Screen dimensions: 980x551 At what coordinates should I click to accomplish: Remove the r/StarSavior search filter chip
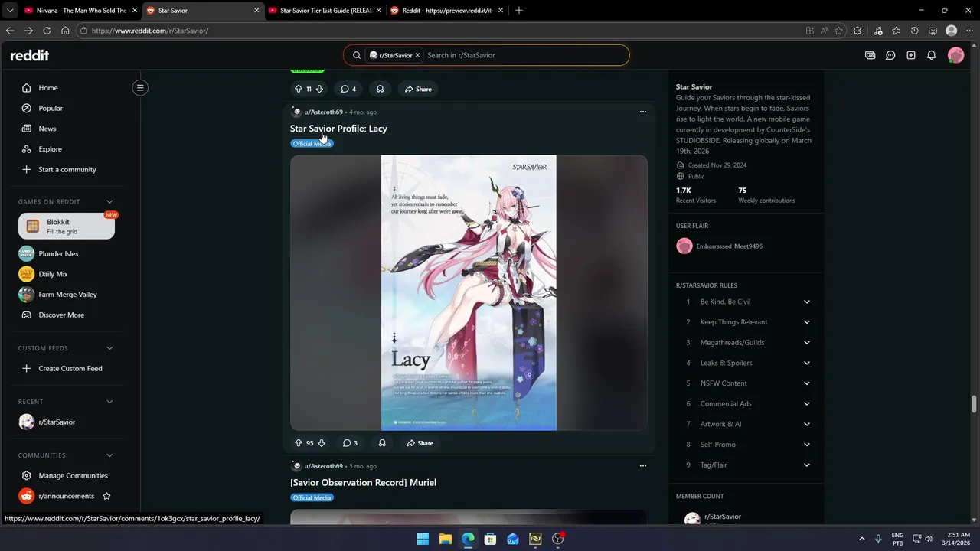point(418,55)
